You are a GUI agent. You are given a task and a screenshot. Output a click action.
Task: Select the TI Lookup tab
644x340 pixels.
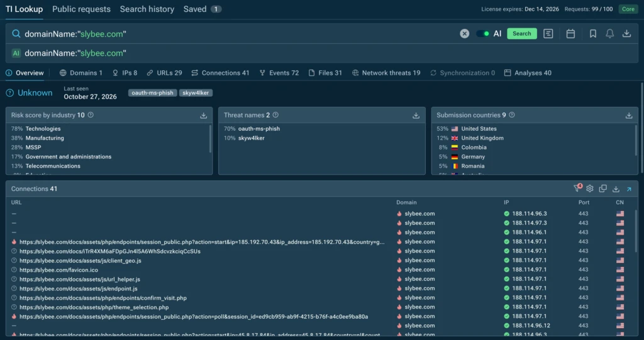click(24, 9)
